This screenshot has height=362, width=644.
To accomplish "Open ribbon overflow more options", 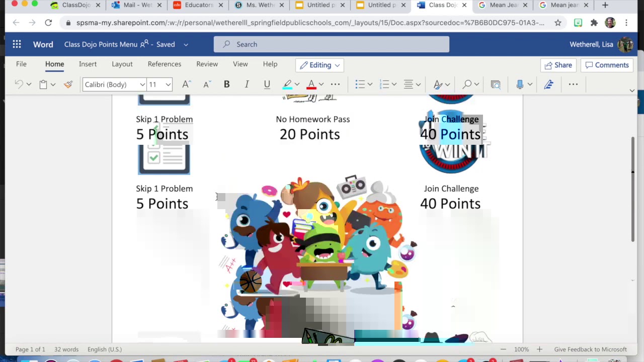I will [x=573, y=84].
